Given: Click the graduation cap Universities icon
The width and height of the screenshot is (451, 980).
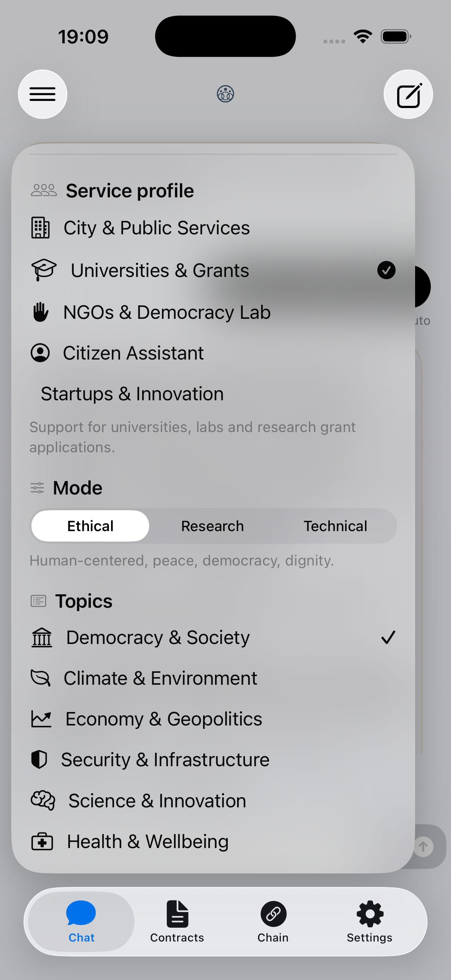Looking at the screenshot, I should (x=44, y=270).
